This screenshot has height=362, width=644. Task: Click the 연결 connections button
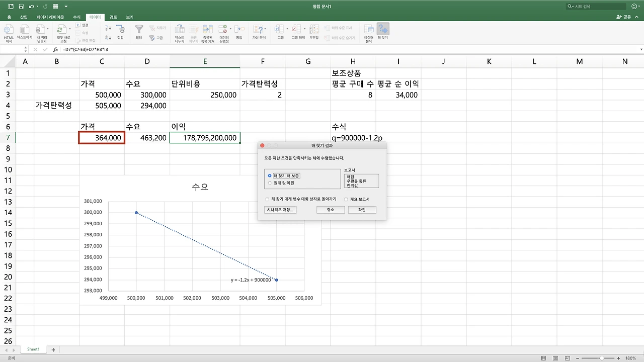[82, 25]
